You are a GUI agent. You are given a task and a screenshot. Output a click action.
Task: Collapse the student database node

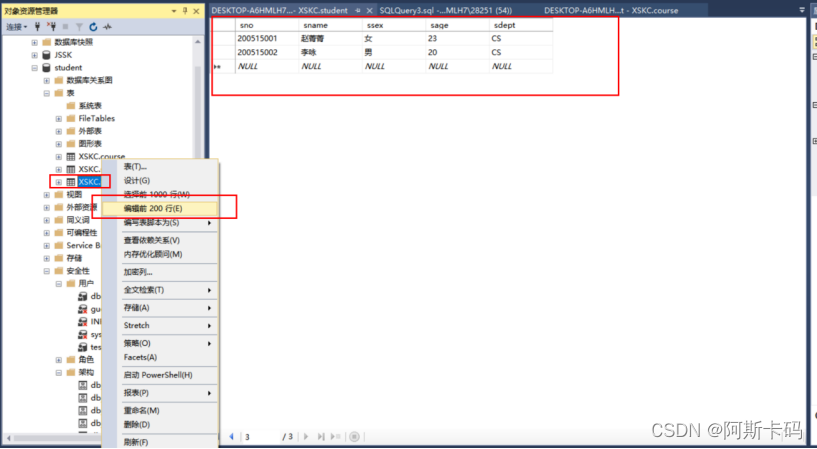(34, 68)
